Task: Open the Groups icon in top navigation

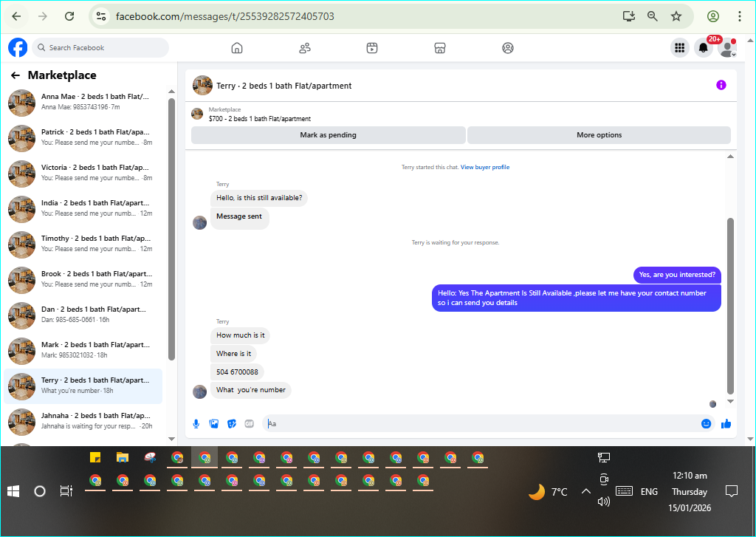Action: pyautogui.click(x=508, y=48)
